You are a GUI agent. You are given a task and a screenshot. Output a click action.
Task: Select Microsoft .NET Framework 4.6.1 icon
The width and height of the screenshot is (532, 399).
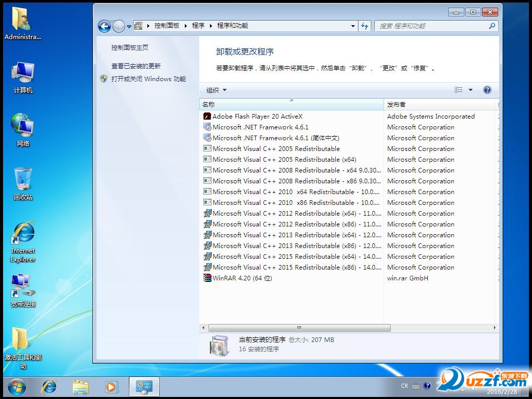pyautogui.click(x=207, y=127)
